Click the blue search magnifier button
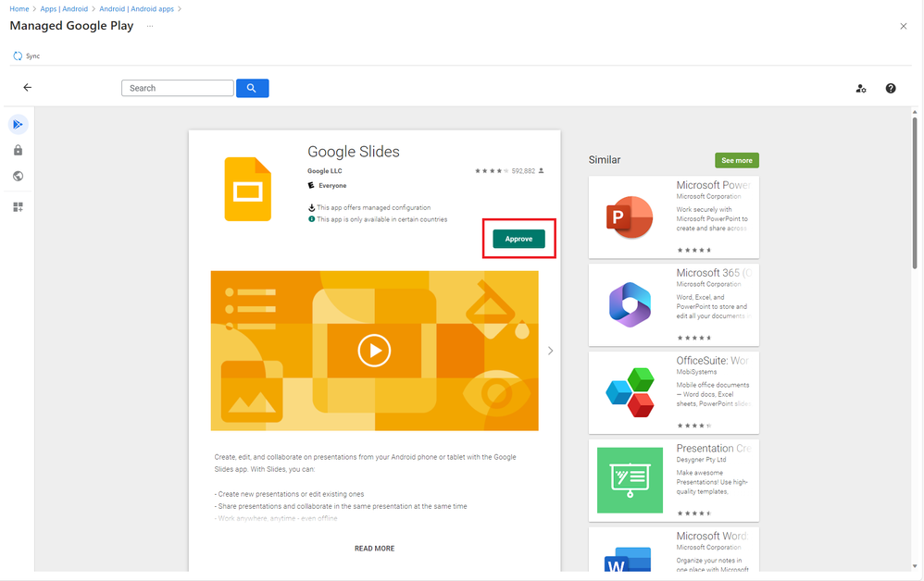 (x=252, y=88)
